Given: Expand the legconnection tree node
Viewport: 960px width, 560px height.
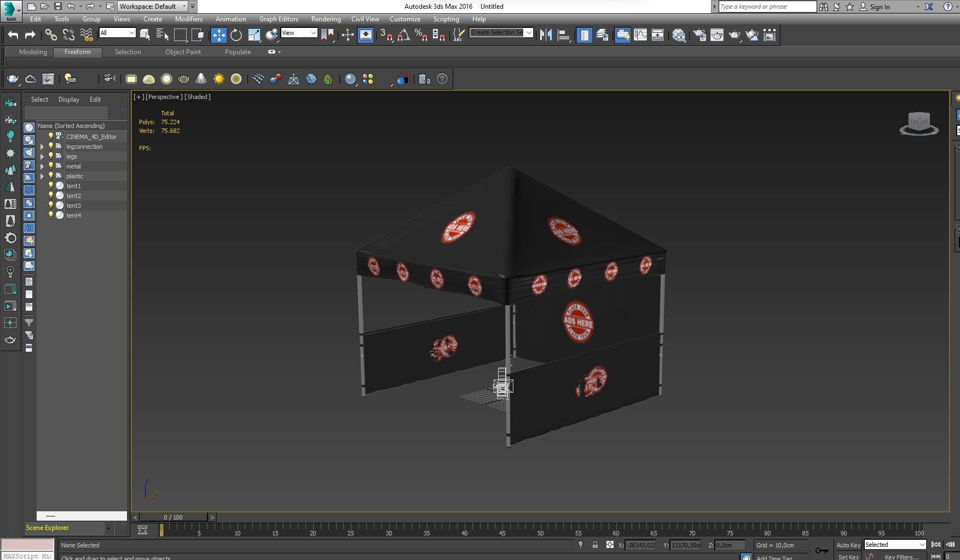Looking at the screenshot, I should pos(42,147).
